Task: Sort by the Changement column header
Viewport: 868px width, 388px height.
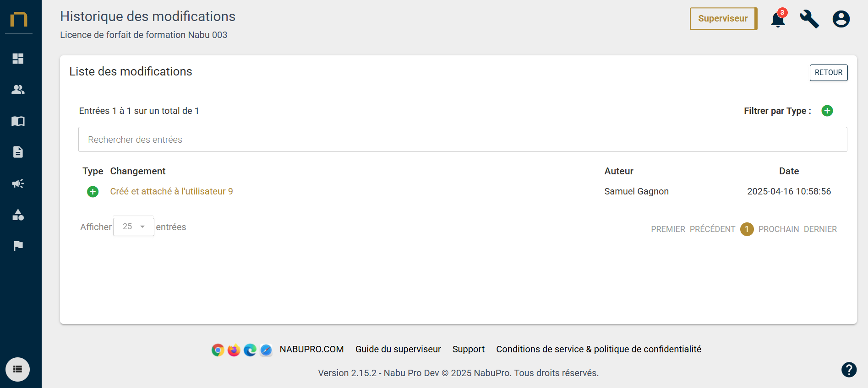Action: [x=138, y=171]
